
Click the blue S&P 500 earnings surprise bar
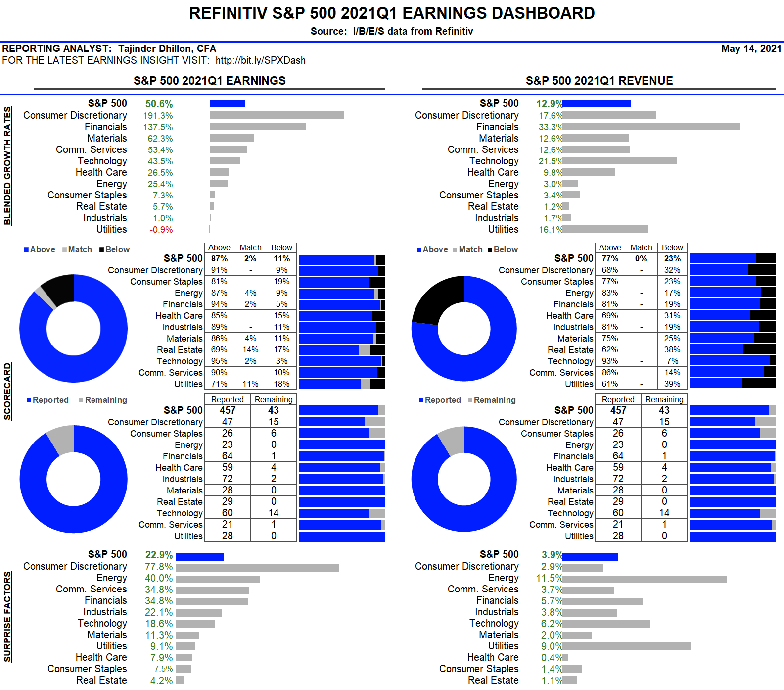pyautogui.click(x=200, y=557)
